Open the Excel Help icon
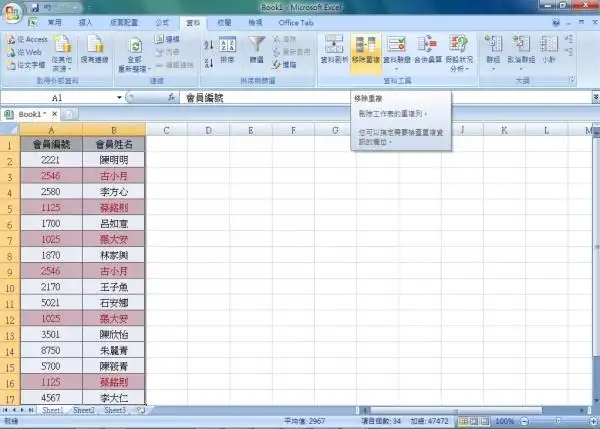 tap(556, 23)
